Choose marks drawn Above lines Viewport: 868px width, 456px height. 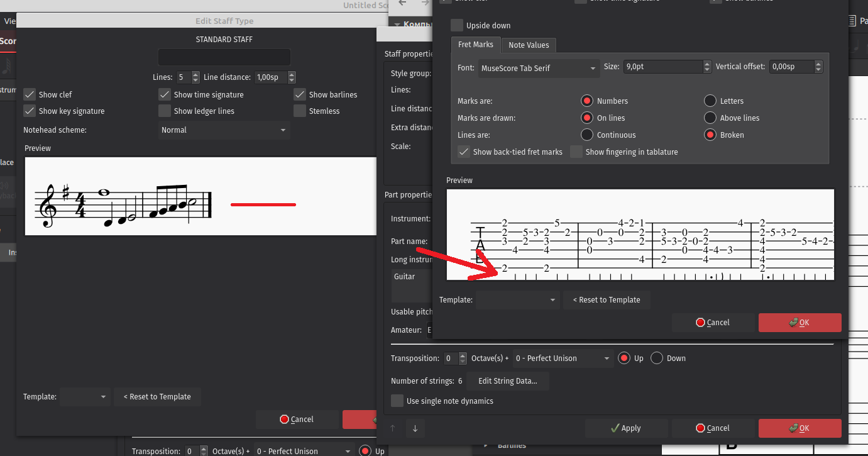(710, 118)
